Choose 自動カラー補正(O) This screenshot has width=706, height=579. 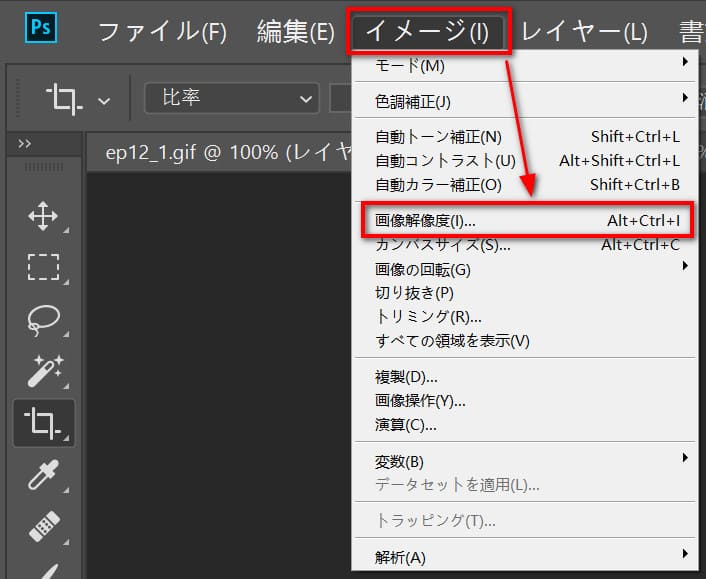pyautogui.click(x=525, y=185)
